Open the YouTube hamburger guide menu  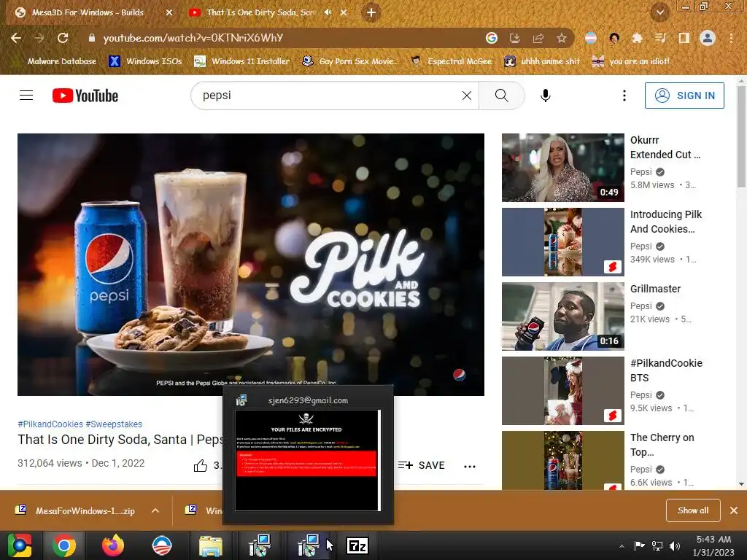[26, 96]
